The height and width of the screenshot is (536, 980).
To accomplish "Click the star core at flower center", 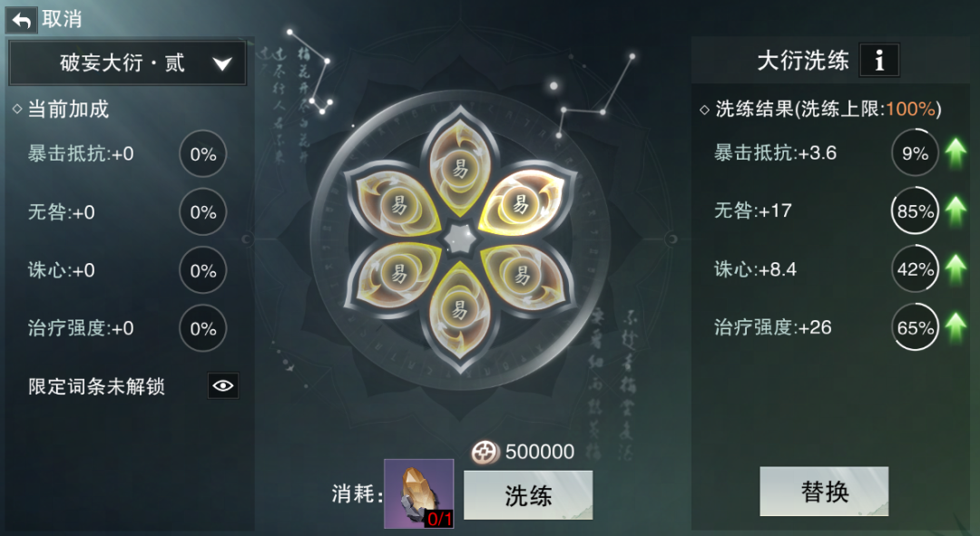I will [461, 239].
